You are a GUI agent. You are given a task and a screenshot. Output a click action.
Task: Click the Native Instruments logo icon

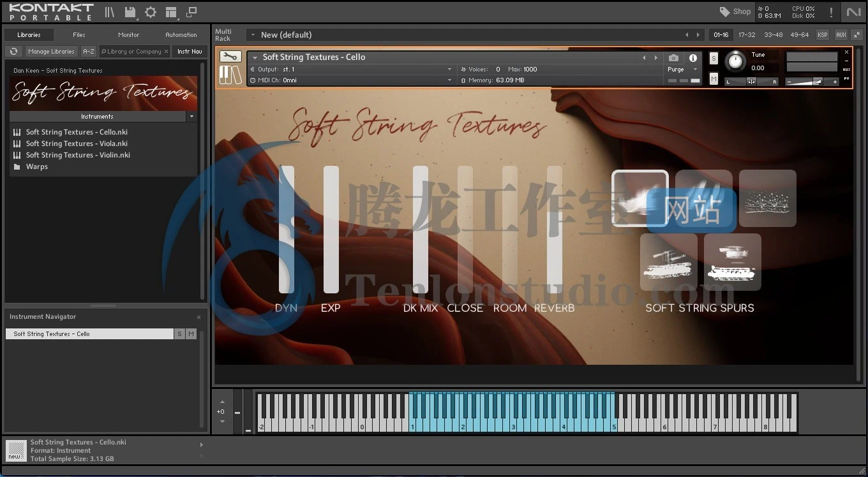pyautogui.click(x=853, y=12)
